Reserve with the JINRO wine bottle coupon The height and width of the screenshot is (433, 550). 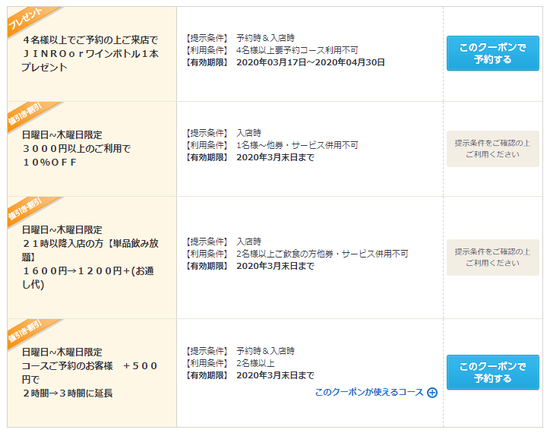tap(492, 53)
